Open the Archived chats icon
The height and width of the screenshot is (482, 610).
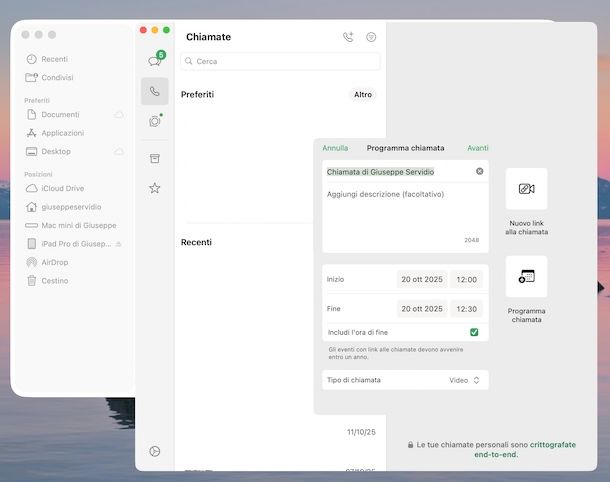pos(155,158)
